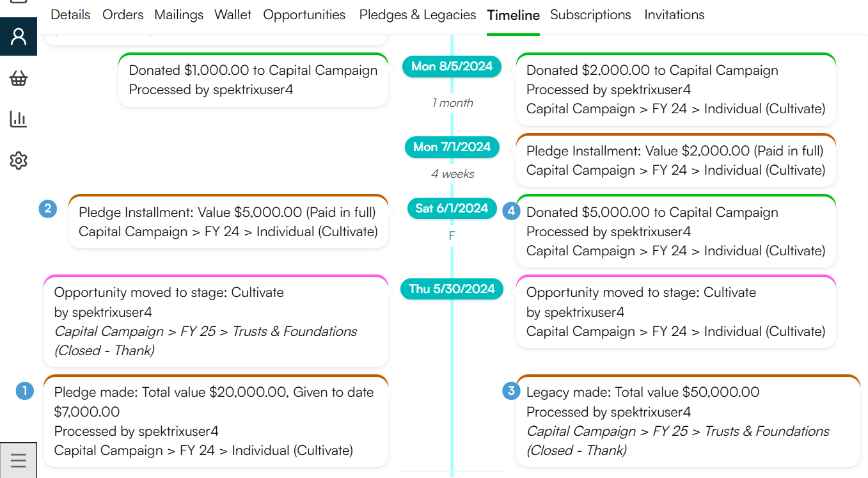Toggle the hamburger menu icon
The height and width of the screenshot is (478, 868).
[x=19, y=460]
